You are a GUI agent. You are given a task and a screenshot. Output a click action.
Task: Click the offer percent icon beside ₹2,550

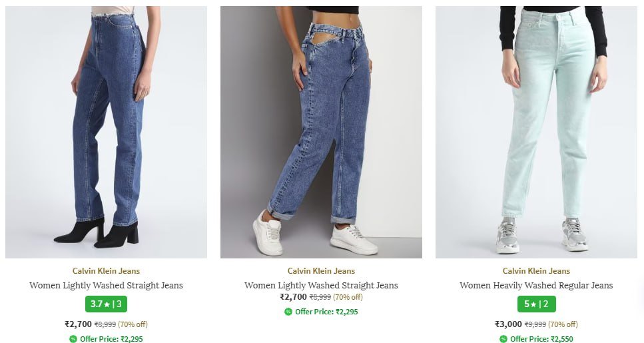tap(503, 339)
